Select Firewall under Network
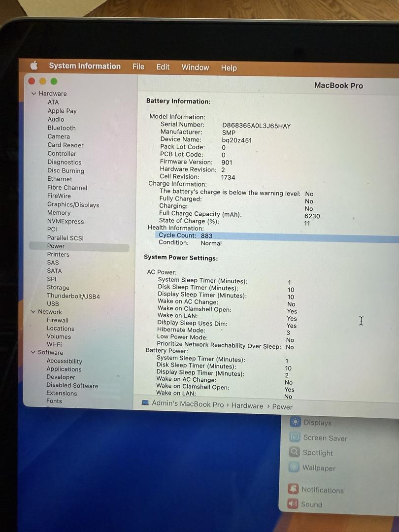This screenshot has height=532, width=399. pos(57,320)
